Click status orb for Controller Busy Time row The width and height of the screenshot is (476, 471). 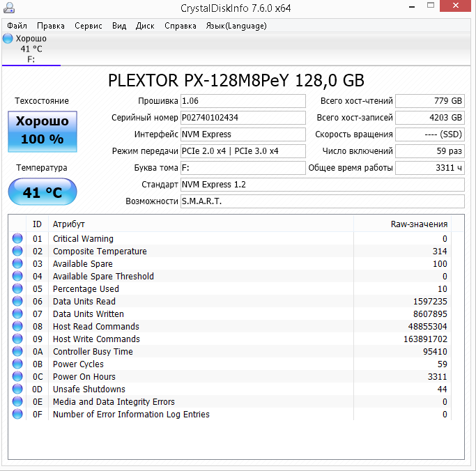[17, 351]
